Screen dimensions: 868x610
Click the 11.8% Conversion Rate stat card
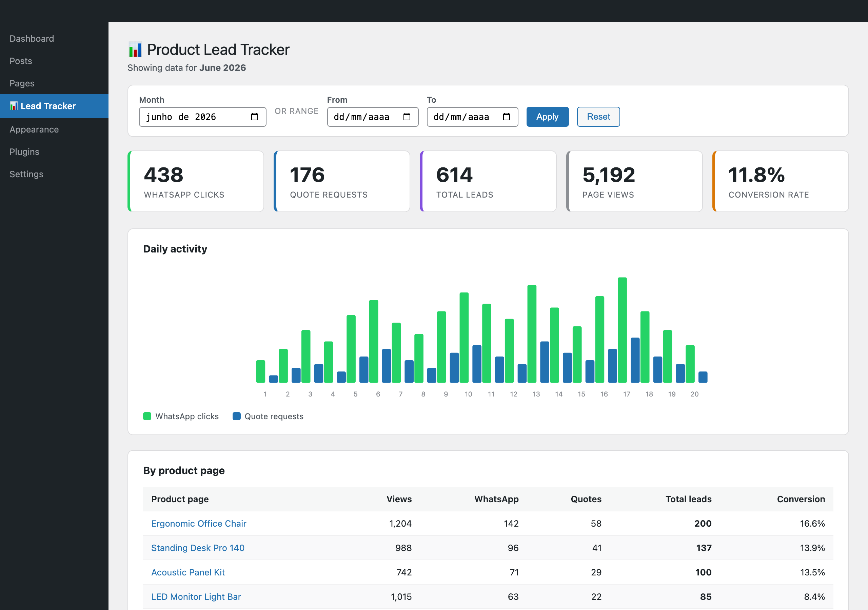click(x=781, y=181)
